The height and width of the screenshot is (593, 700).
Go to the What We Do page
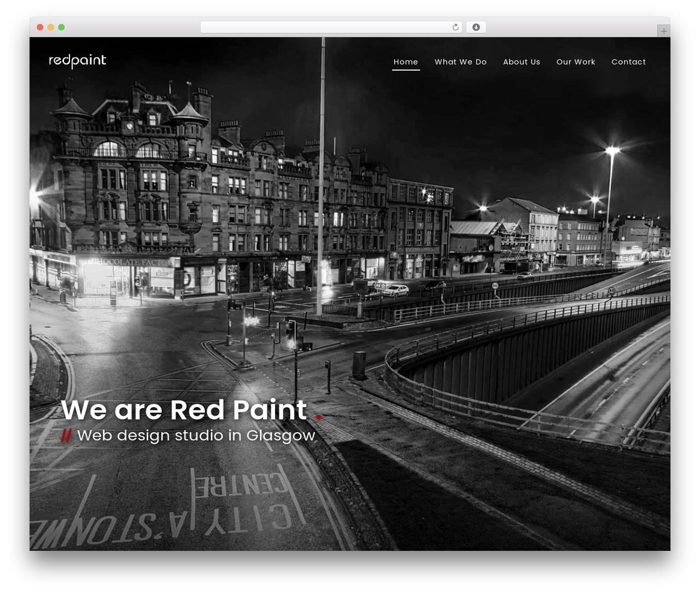(x=460, y=62)
